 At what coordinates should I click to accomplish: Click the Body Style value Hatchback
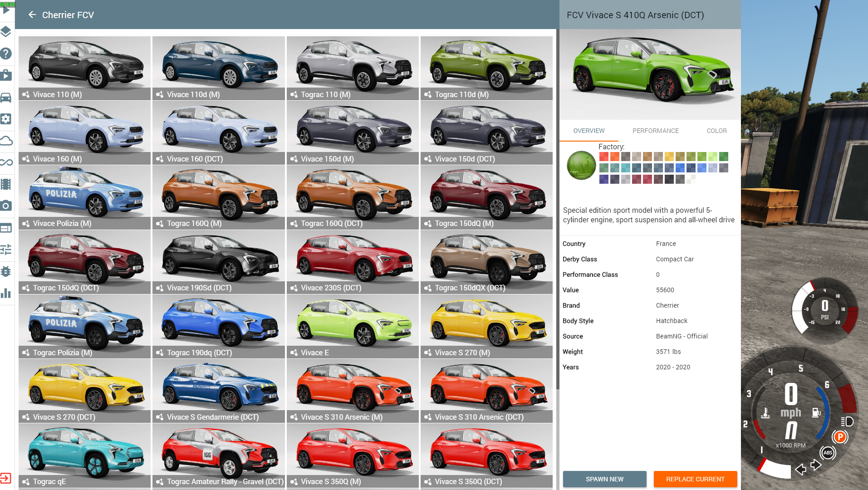pos(672,321)
